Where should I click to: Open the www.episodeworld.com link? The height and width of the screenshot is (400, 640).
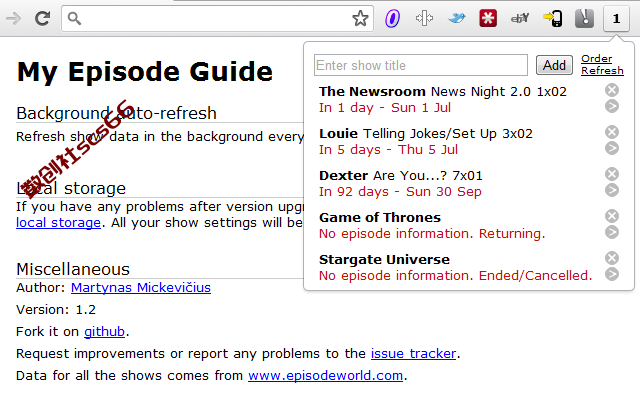[x=326, y=376]
